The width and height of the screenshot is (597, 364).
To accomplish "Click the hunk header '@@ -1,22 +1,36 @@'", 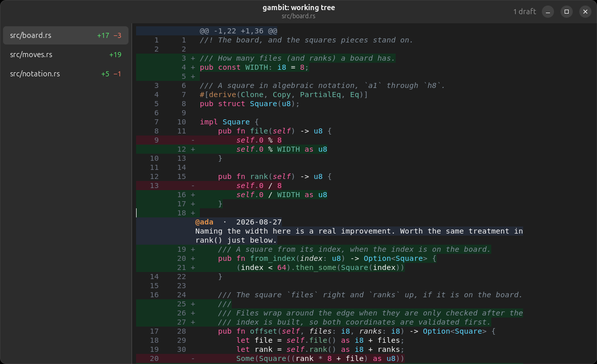I will point(238,31).
